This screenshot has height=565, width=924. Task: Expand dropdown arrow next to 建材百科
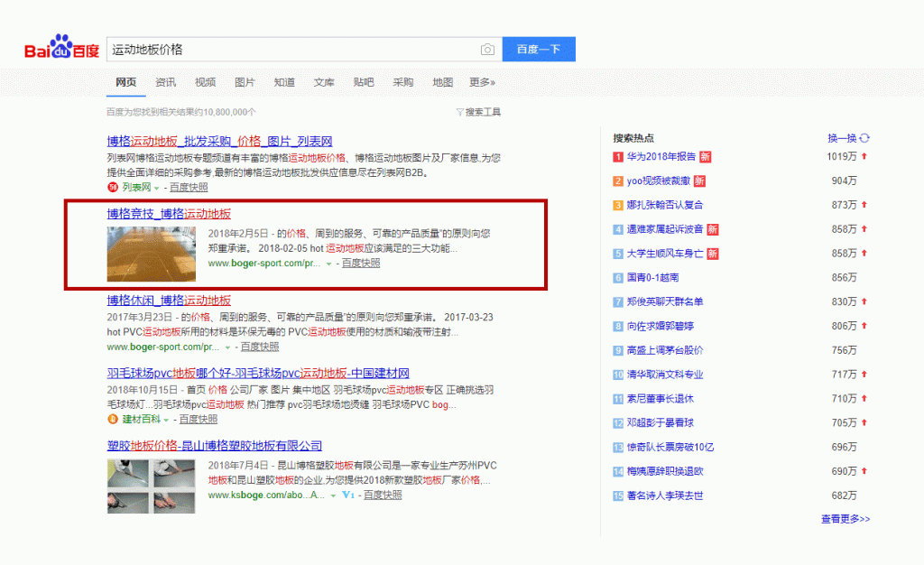(x=166, y=420)
